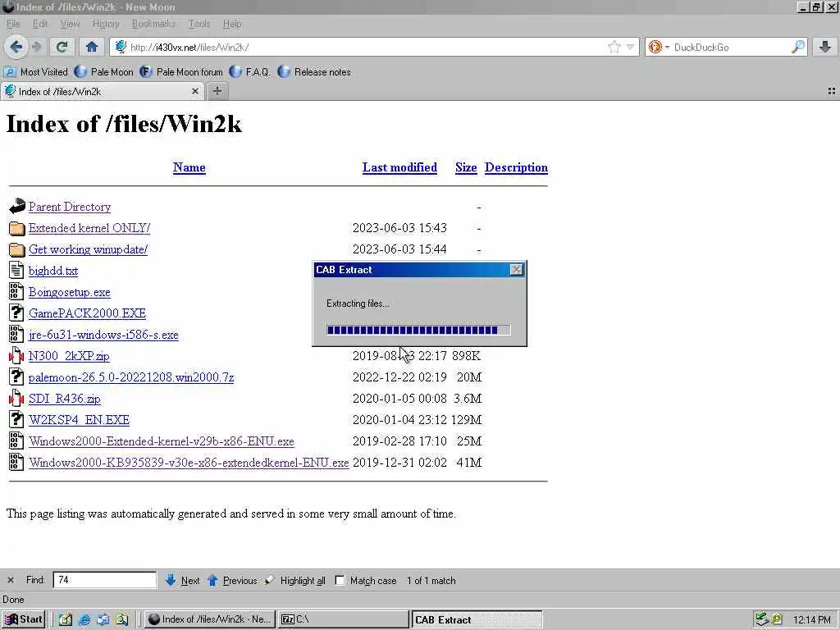This screenshot has height=630, width=840.
Task: Open the Pale Moon bookmark
Action: [104, 72]
